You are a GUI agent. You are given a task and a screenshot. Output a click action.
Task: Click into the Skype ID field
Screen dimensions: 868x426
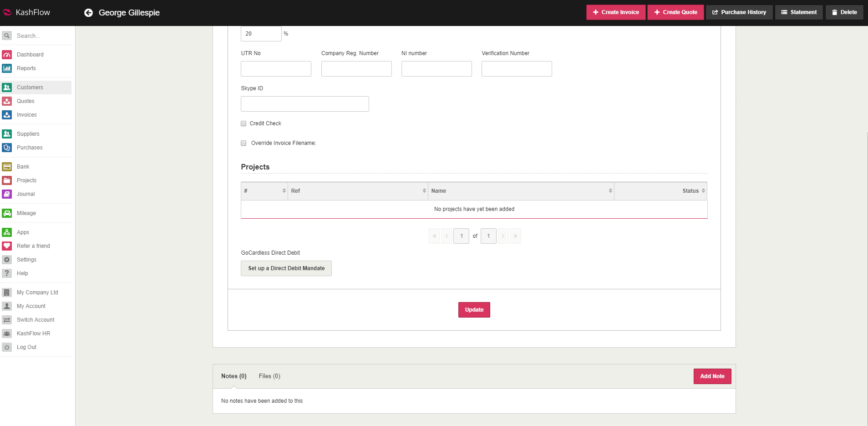click(305, 104)
